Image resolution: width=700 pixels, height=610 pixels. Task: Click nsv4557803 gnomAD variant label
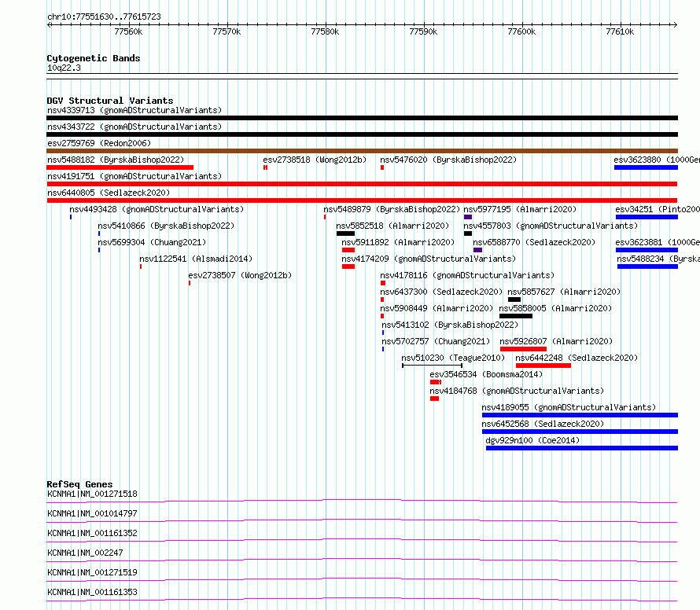click(551, 226)
